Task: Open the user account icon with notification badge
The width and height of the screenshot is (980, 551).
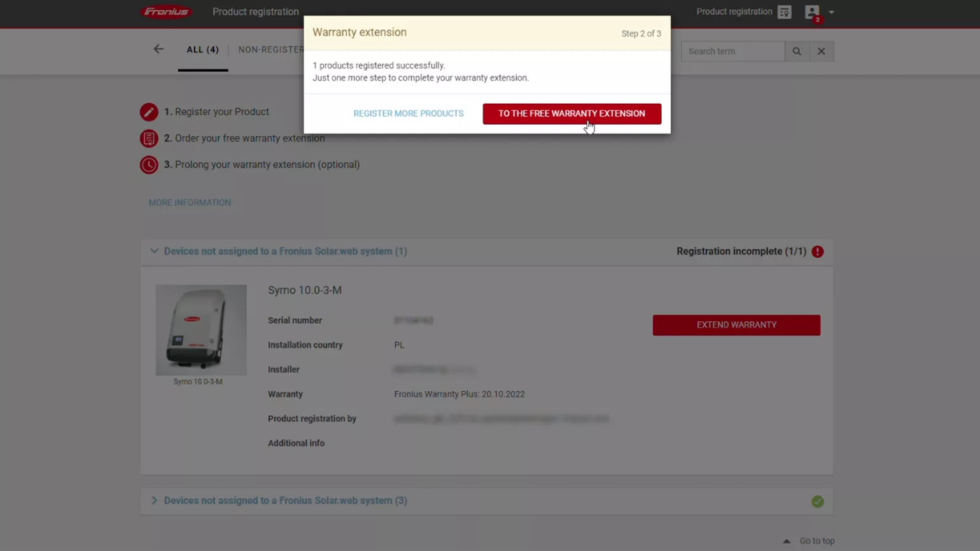Action: pyautogui.click(x=813, y=13)
